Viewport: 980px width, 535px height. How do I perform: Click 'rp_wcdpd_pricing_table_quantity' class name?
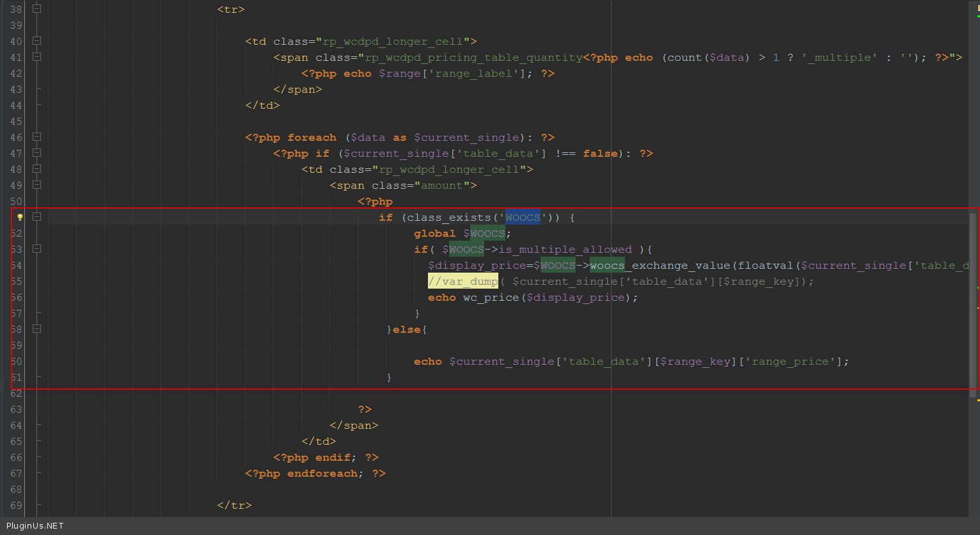pyautogui.click(x=474, y=58)
